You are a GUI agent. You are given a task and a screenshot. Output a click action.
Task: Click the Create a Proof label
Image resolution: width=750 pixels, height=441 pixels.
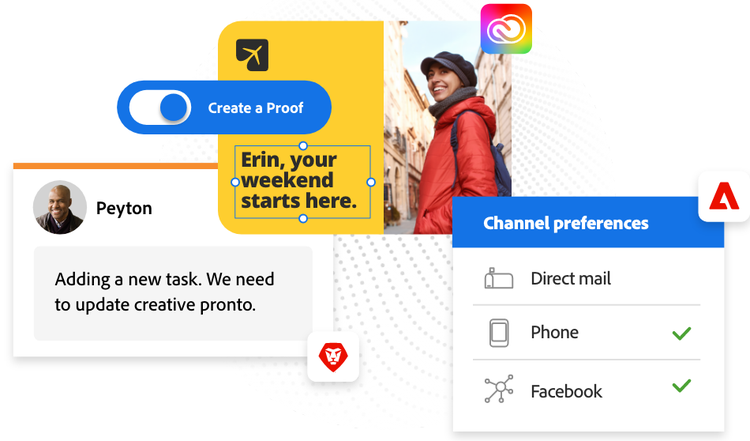[x=255, y=108]
